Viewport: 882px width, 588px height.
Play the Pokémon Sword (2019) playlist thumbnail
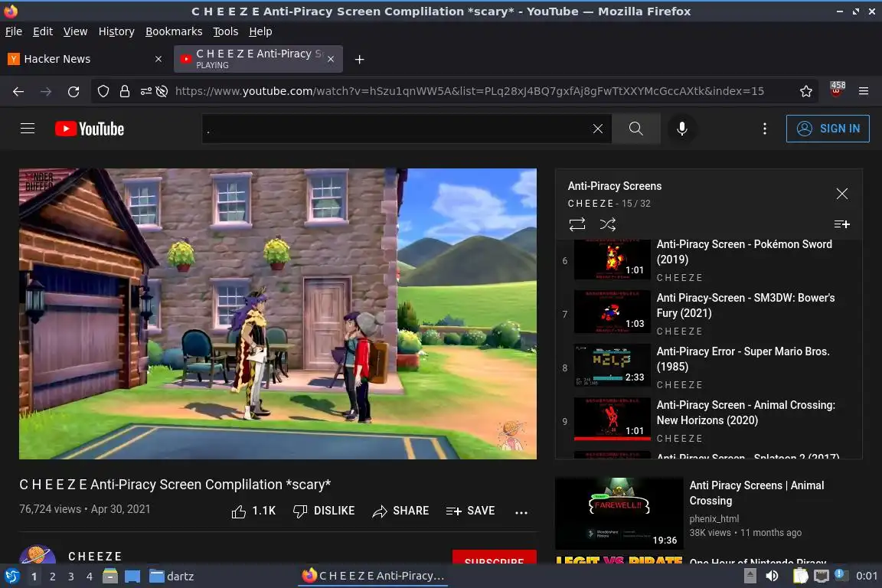coord(612,260)
